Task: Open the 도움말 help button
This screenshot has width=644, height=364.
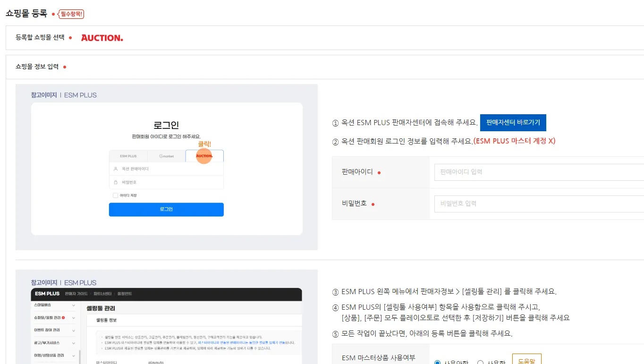Action: coord(526,360)
